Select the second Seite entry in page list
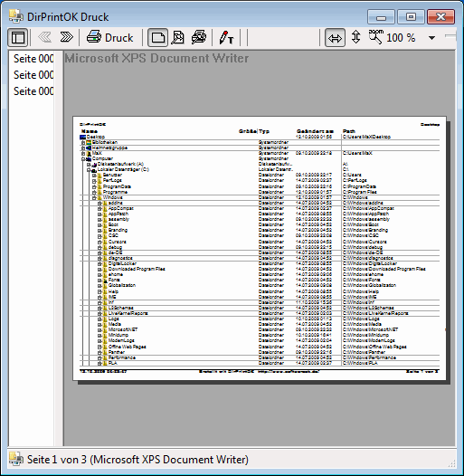Viewport: 464px width, 476px height. [33, 75]
